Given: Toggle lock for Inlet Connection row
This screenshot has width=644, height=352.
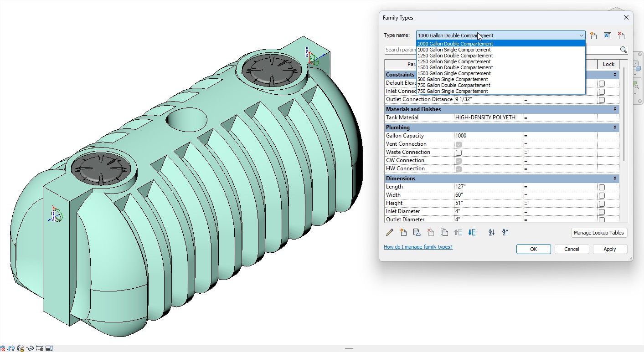Looking at the screenshot, I should click(602, 92).
